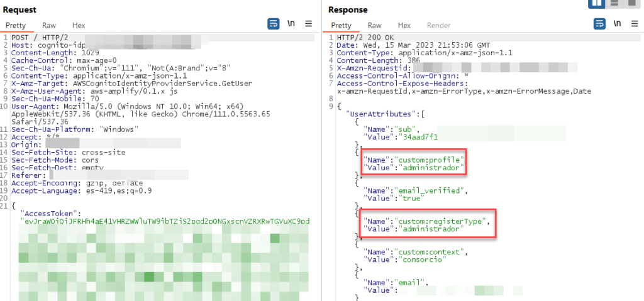Open the Request pane hamburger menu
This screenshot has width=644, height=301.
(x=308, y=24)
